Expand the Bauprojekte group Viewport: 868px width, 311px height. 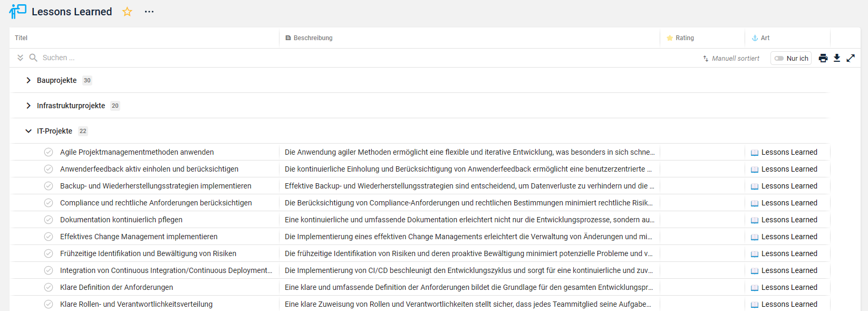coord(28,80)
